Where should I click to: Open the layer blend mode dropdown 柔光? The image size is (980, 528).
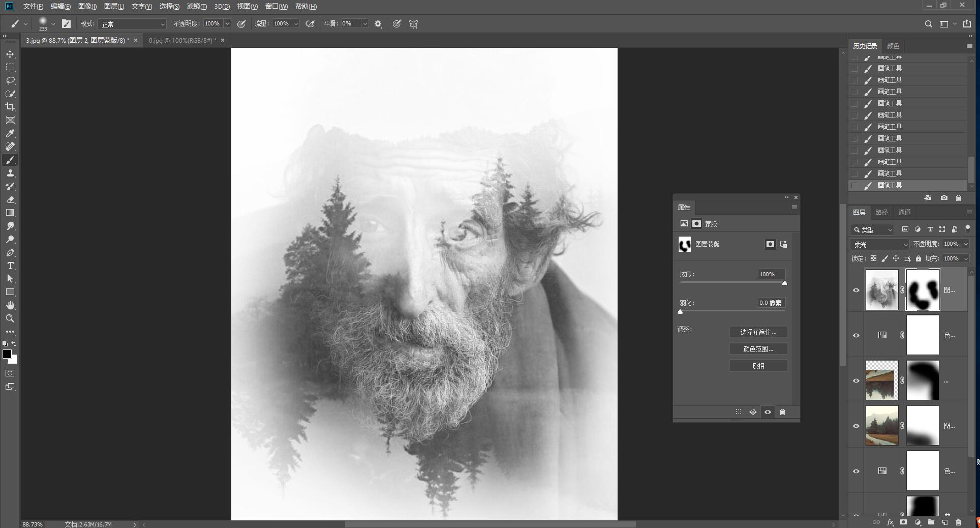(x=880, y=244)
